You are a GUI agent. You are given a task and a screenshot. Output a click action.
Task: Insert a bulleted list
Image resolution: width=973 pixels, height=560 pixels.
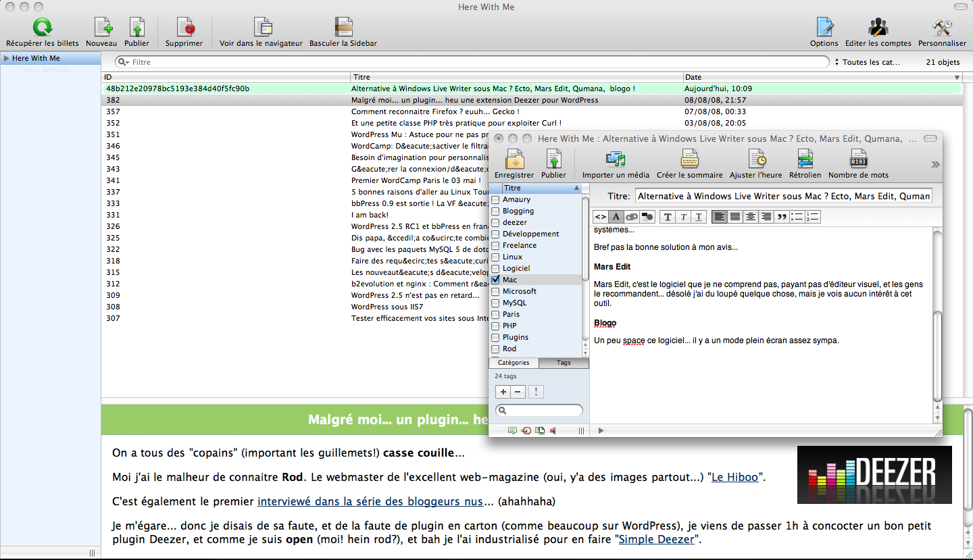click(x=797, y=217)
